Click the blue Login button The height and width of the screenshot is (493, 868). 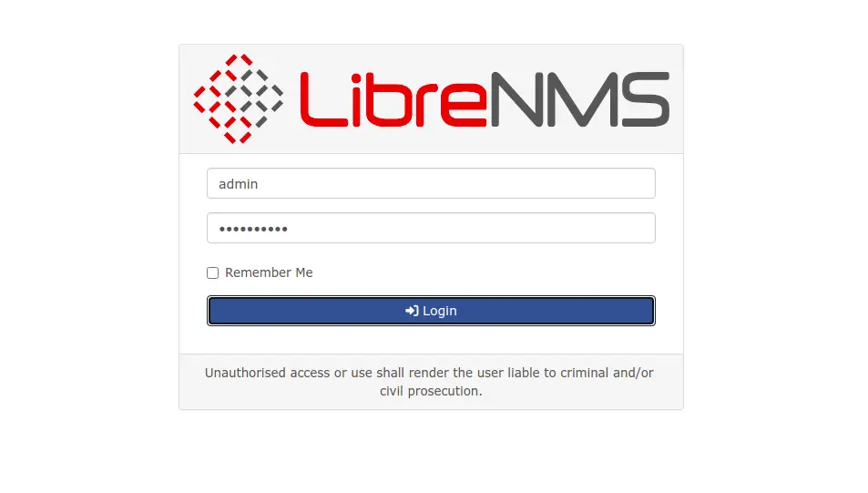(431, 311)
